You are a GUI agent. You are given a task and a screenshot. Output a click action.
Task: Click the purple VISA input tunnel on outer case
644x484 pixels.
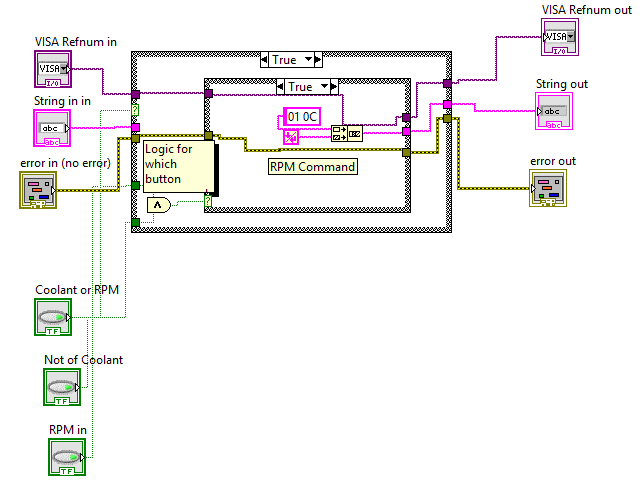[135, 94]
